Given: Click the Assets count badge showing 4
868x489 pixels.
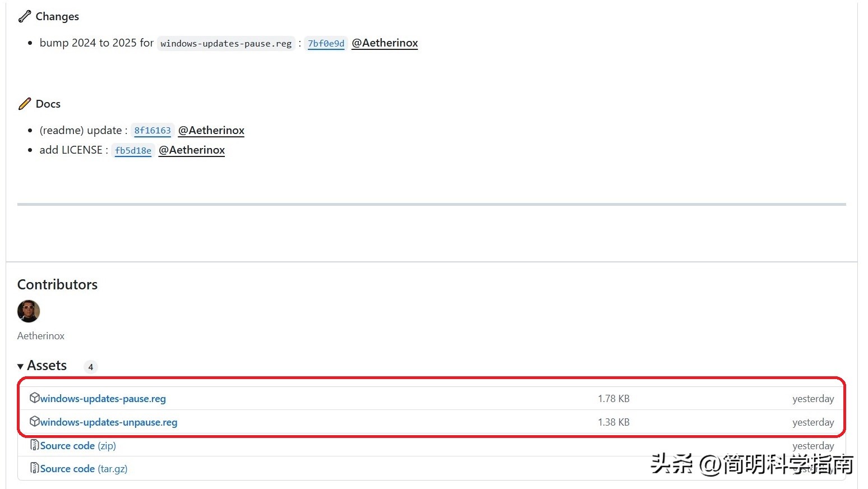Looking at the screenshot, I should pyautogui.click(x=90, y=367).
